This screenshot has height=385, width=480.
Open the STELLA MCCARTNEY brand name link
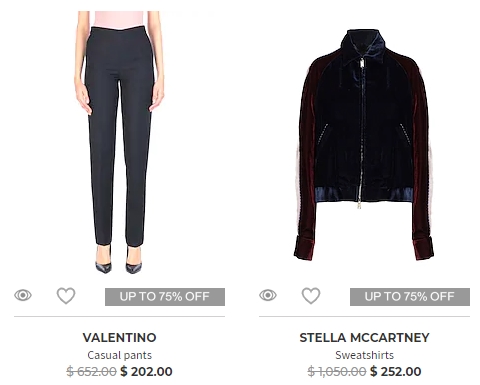point(364,338)
